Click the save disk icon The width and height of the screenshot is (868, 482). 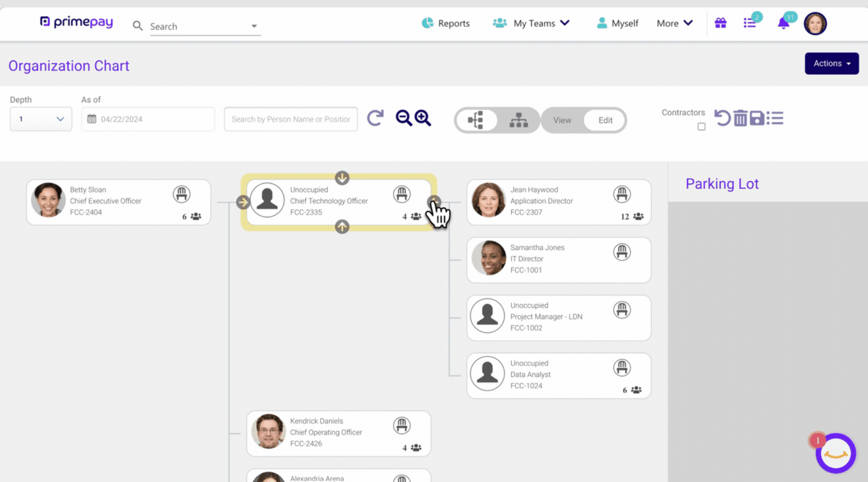(757, 118)
